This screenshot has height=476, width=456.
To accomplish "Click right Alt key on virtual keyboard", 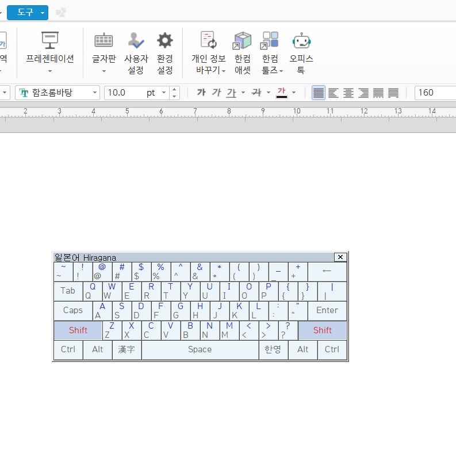I will (x=302, y=349).
